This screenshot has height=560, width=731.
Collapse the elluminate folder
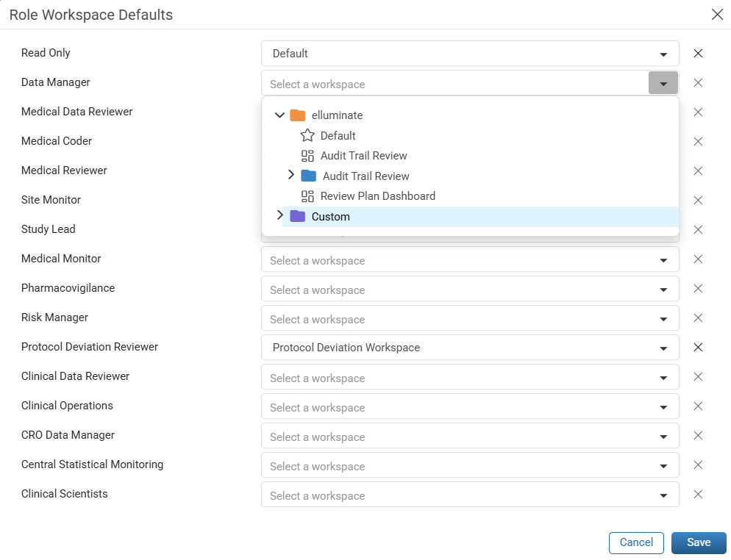[x=279, y=115]
